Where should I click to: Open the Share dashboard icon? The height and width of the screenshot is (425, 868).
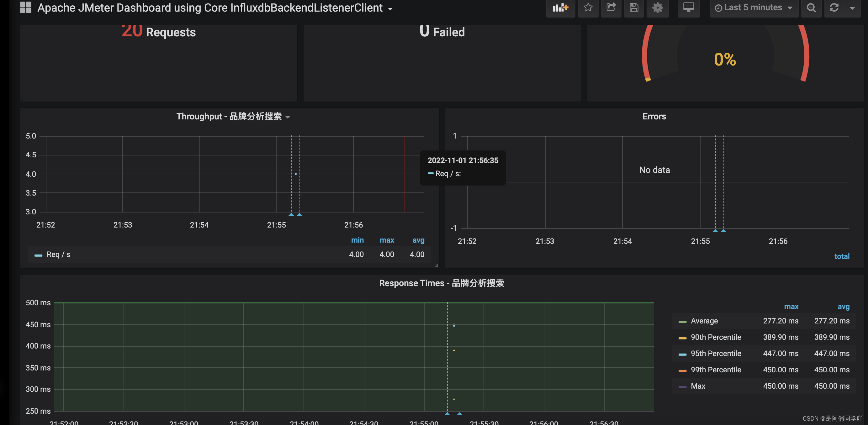[611, 8]
